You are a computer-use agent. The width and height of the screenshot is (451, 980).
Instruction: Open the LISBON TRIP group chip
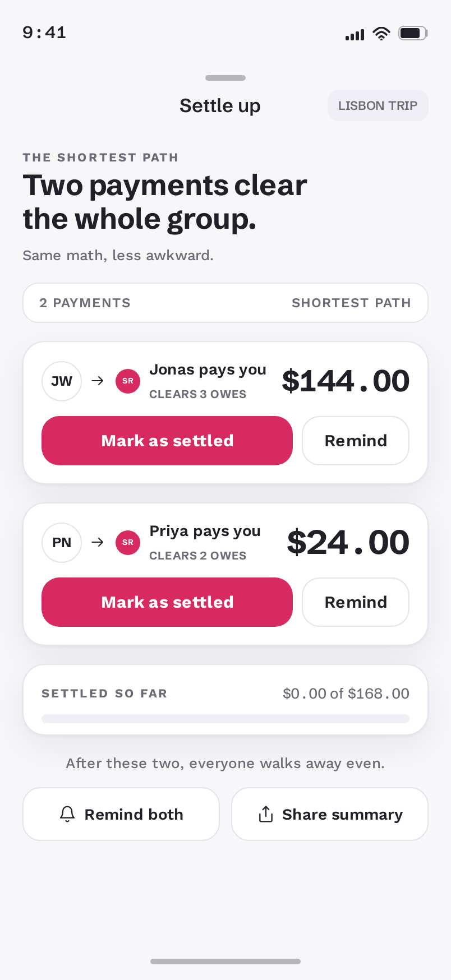pyautogui.click(x=378, y=105)
